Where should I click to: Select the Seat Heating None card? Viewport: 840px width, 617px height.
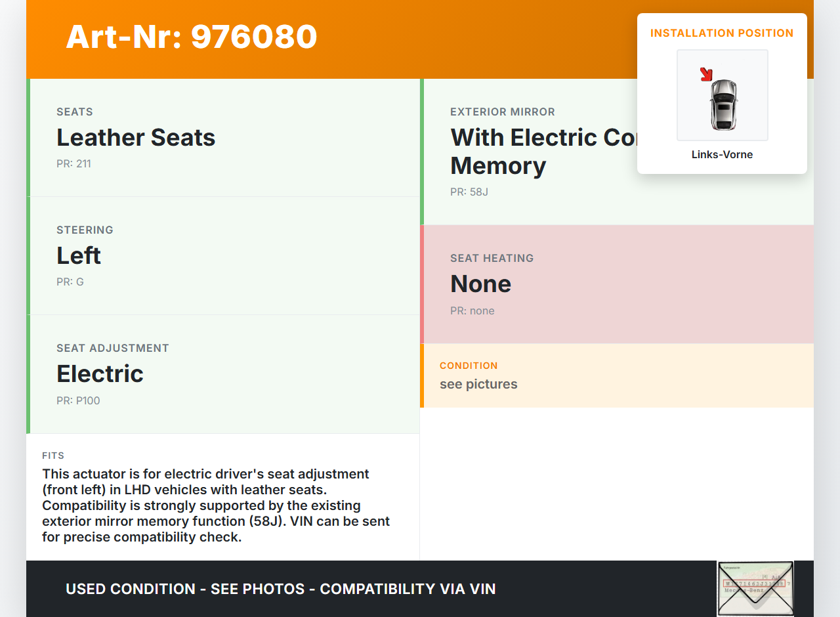coord(617,284)
